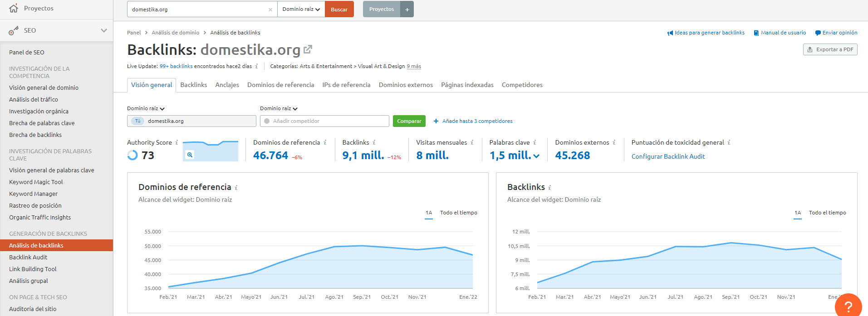Open Backlink Audit in sidebar

click(x=28, y=257)
